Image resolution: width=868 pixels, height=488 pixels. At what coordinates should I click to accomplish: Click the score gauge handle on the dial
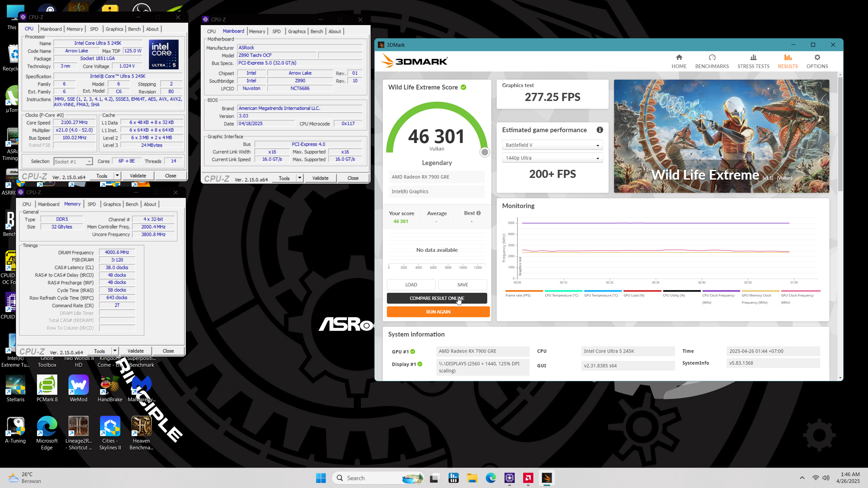[x=485, y=152]
